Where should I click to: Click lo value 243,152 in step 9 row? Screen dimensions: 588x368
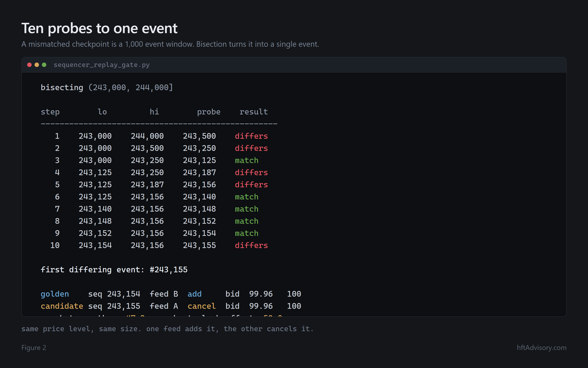pos(95,233)
